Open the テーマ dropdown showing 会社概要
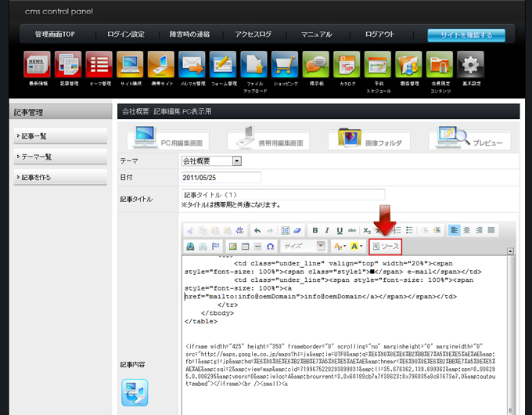This screenshot has width=532, height=415. pyautogui.click(x=211, y=161)
